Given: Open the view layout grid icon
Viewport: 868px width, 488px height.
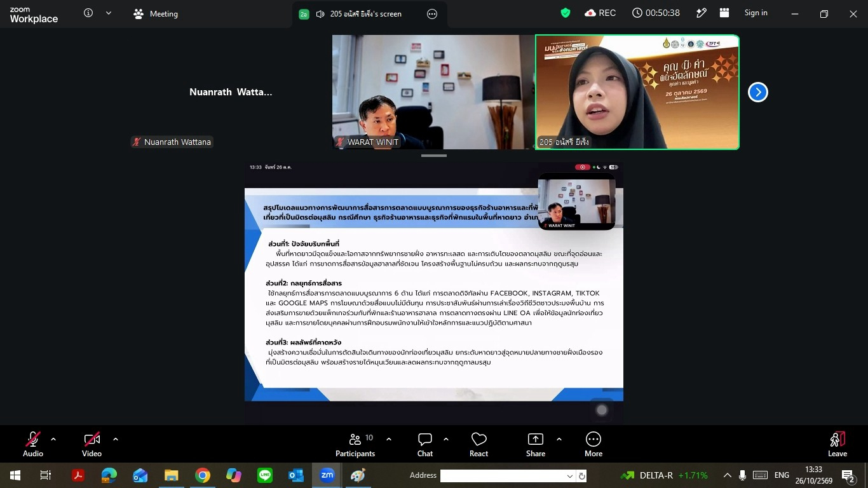Looking at the screenshot, I should click(724, 13).
